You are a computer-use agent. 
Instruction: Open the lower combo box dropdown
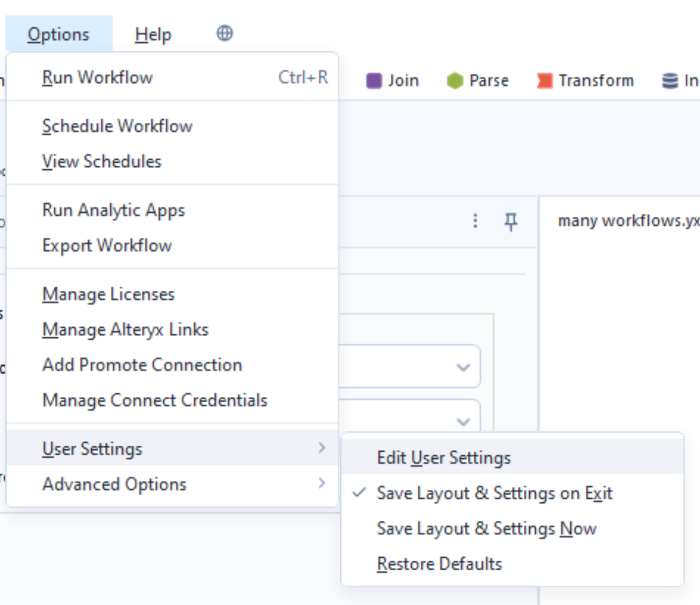tap(463, 422)
